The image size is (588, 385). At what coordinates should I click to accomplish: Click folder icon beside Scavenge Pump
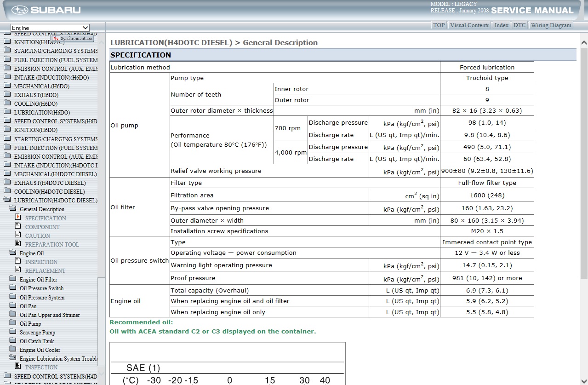click(12, 332)
